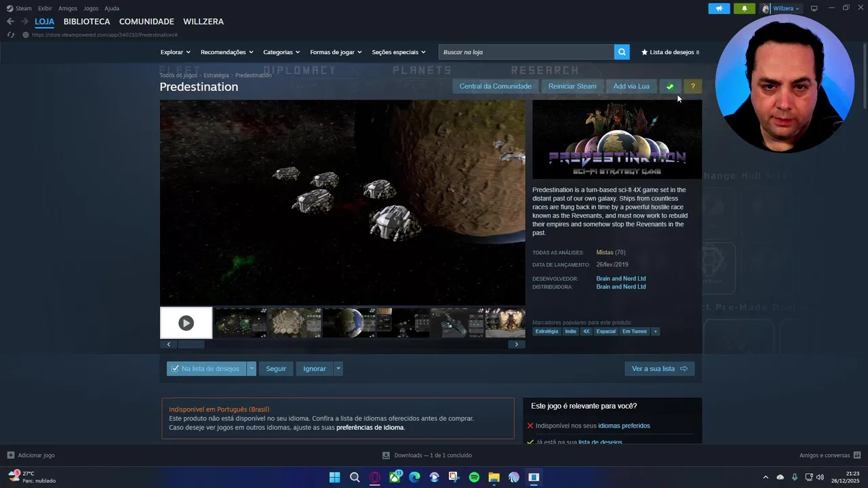Screen dimensions: 868x488
Task: Open the Lista de desejos link
Action: pos(670,52)
